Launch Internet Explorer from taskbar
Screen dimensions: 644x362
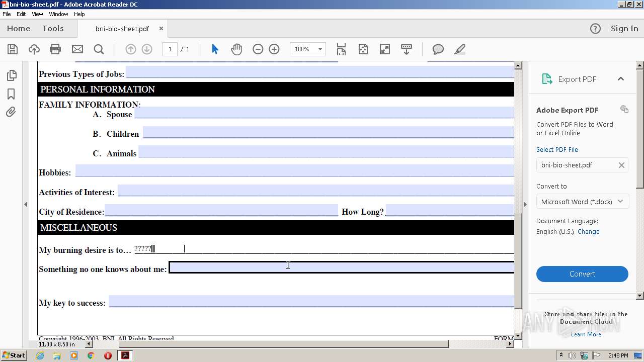[40, 355]
